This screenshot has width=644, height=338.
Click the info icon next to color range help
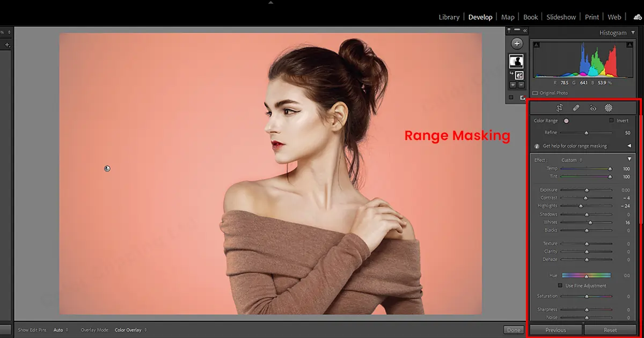(536, 145)
